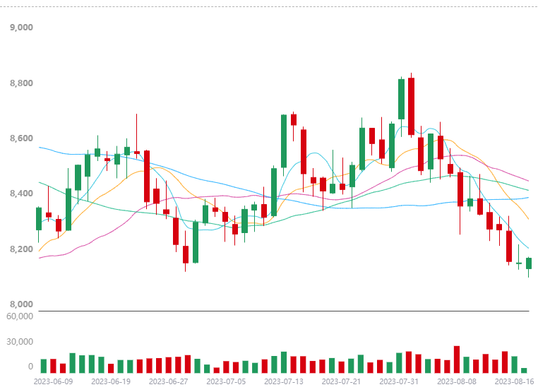
Task: Click the 30,000 volume axis label
Action: [x=20, y=341]
